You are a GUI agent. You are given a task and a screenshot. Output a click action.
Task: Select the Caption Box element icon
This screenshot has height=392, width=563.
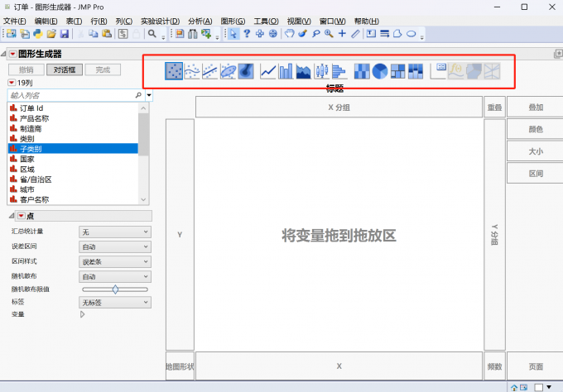(438, 71)
